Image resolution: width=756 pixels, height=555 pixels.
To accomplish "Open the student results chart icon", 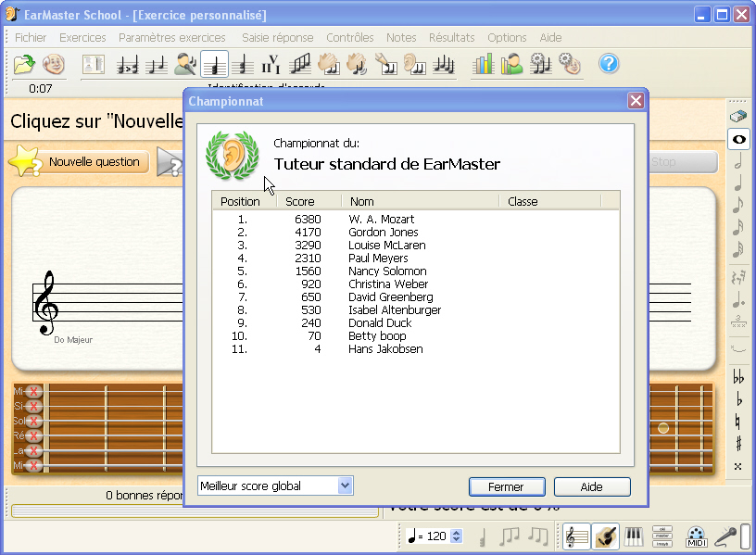I will pyautogui.click(x=511, y=65).
